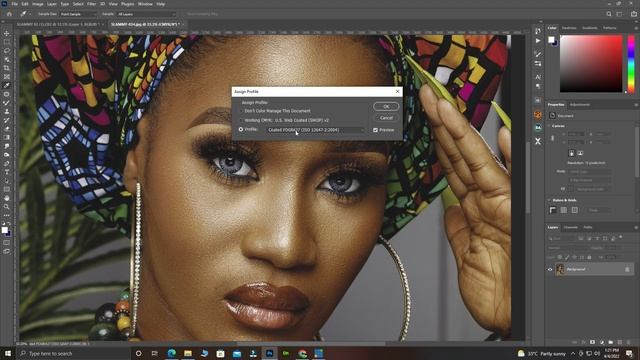
Task: Switch to the Channels tab
Action: (571, 227)
